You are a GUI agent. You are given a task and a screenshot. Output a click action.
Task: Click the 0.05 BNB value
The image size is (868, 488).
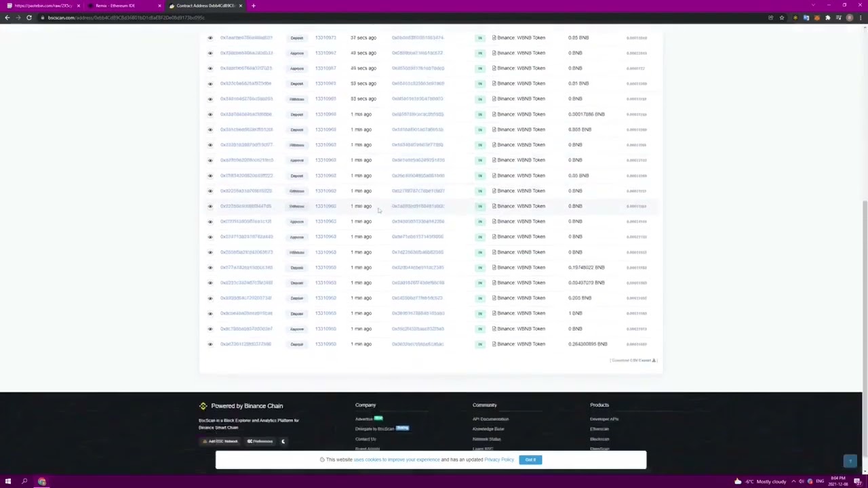click(578, 176)
